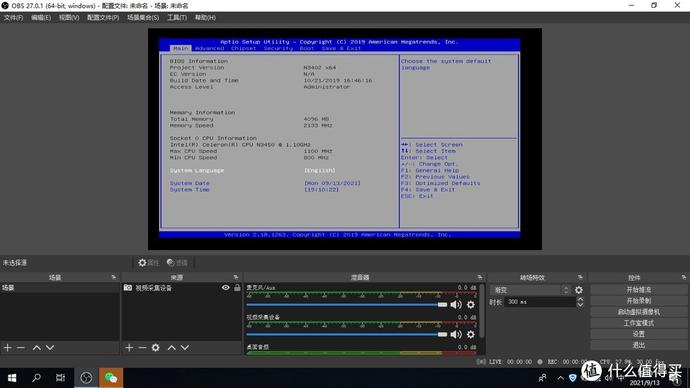This screenshot has height=388, width=690.
Task: Undock the 混音器 mixer panel with its float icon
Action: (x=480, y=277)
